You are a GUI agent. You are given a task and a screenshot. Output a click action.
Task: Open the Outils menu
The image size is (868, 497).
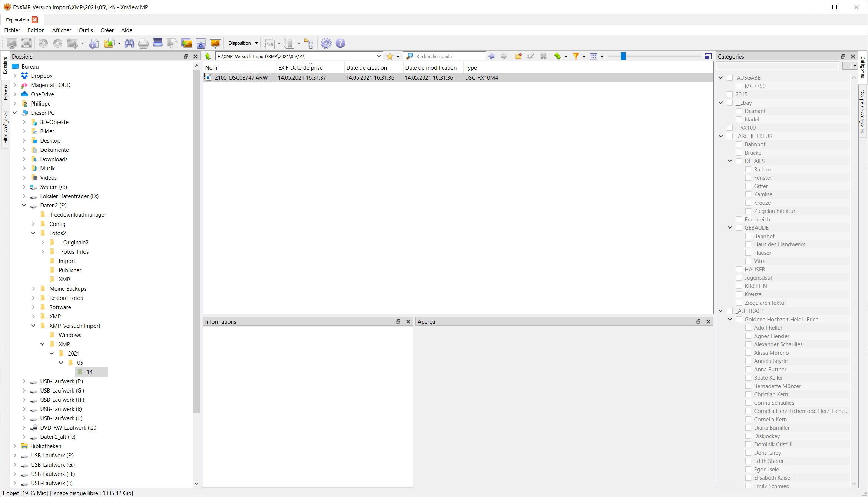[86, 30]
